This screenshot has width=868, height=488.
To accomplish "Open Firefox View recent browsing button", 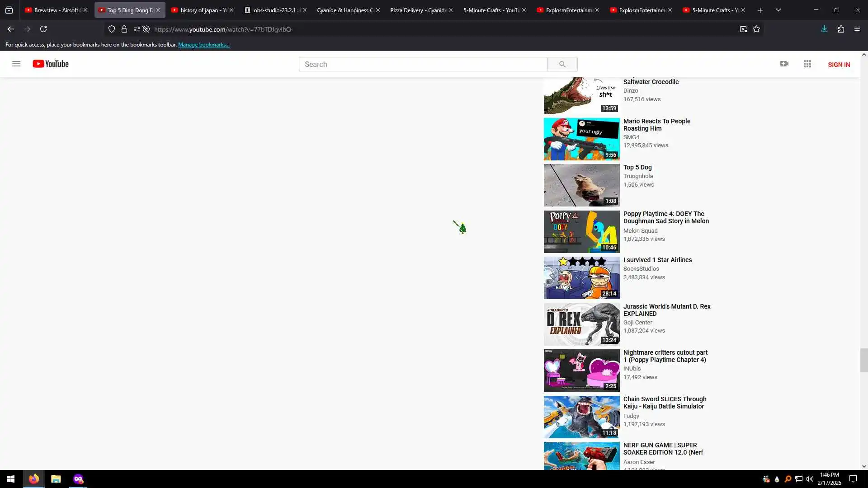I will tap(9, 10).
